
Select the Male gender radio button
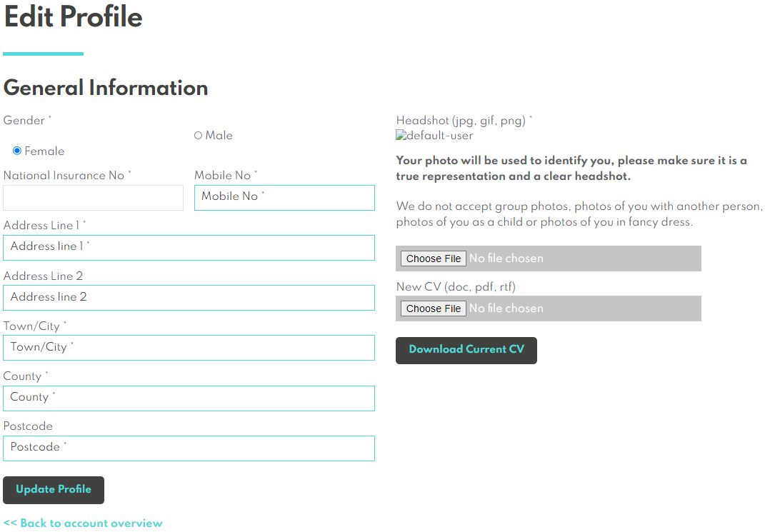[198, 136]
